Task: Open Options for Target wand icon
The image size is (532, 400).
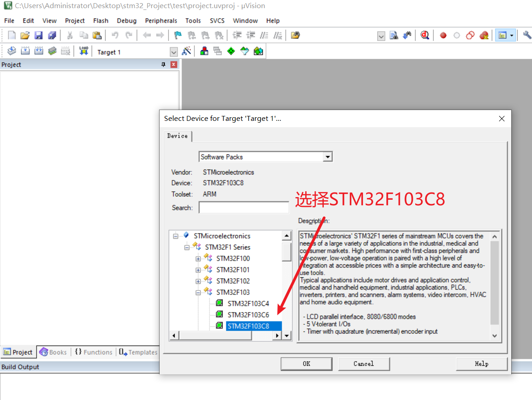Action: click(186, 51)
